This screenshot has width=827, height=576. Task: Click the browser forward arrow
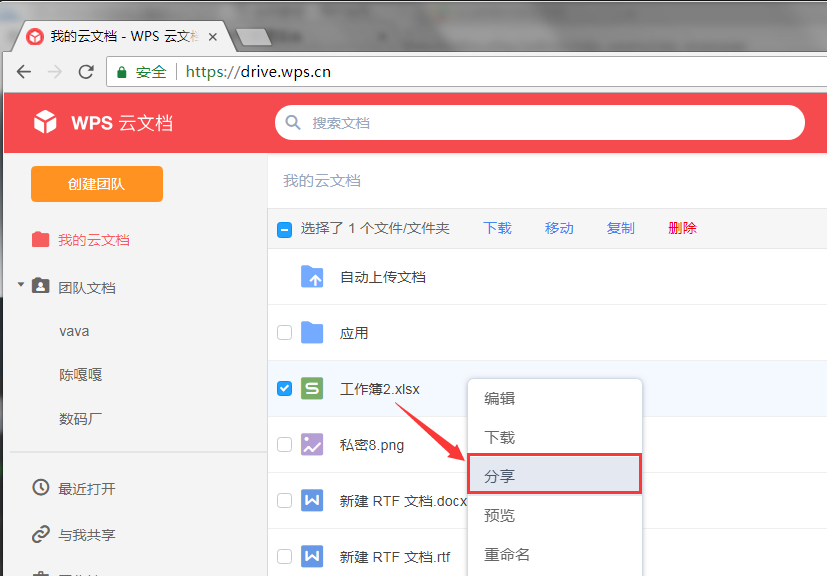tap(55, 72)
